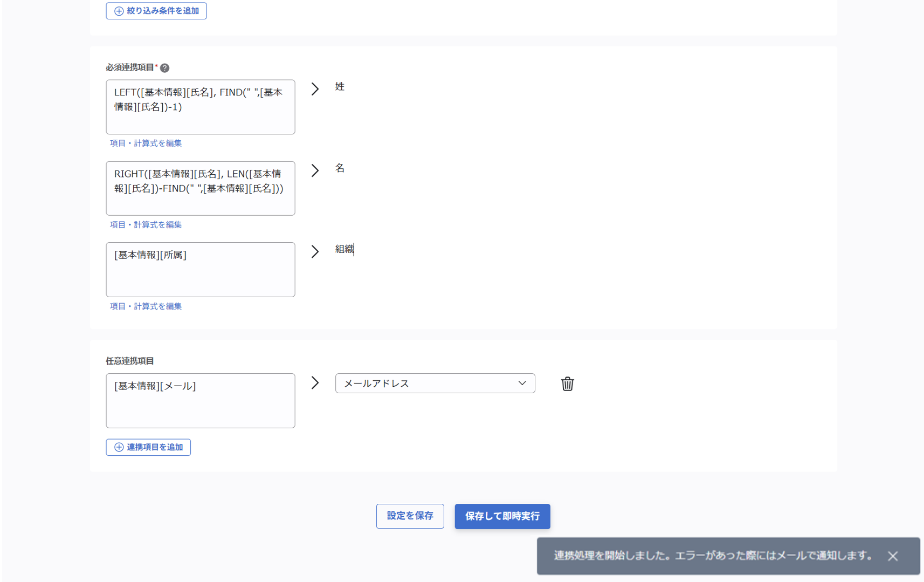Click the arrow icon pointing to 名
924x582 pixels.
click(315, 170)
